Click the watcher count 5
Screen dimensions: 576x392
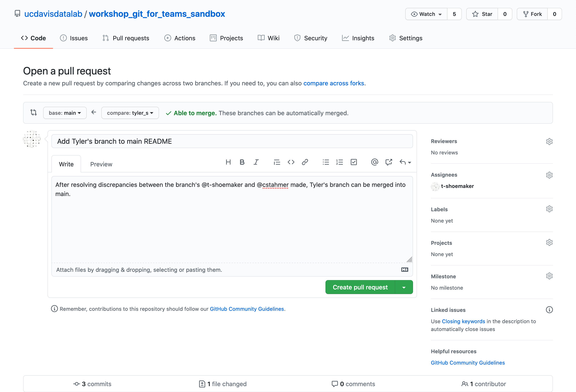(454, 14)
